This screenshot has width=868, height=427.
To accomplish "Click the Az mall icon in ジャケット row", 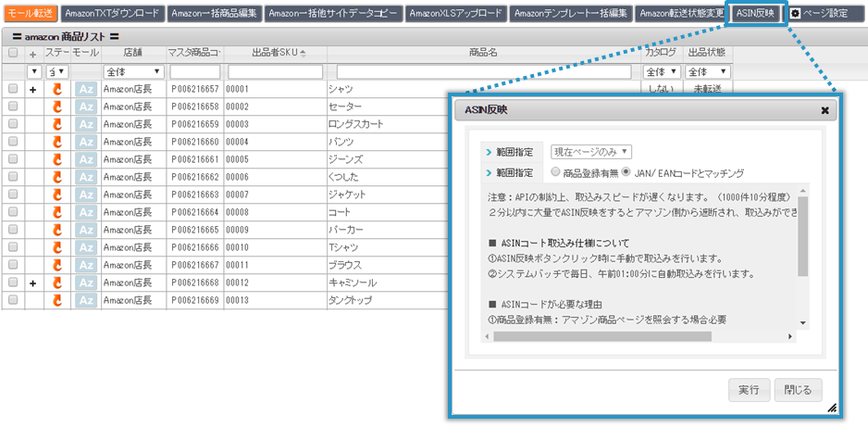I will pyautogui.click(x=86, y=195).
